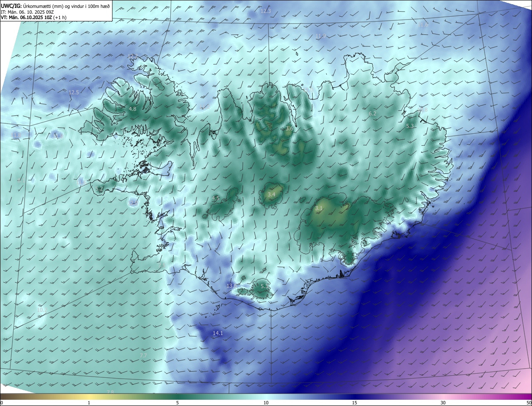Click the 11.6 value label in the northeast
Screen dimensions: 532x406
click(423, 24)
